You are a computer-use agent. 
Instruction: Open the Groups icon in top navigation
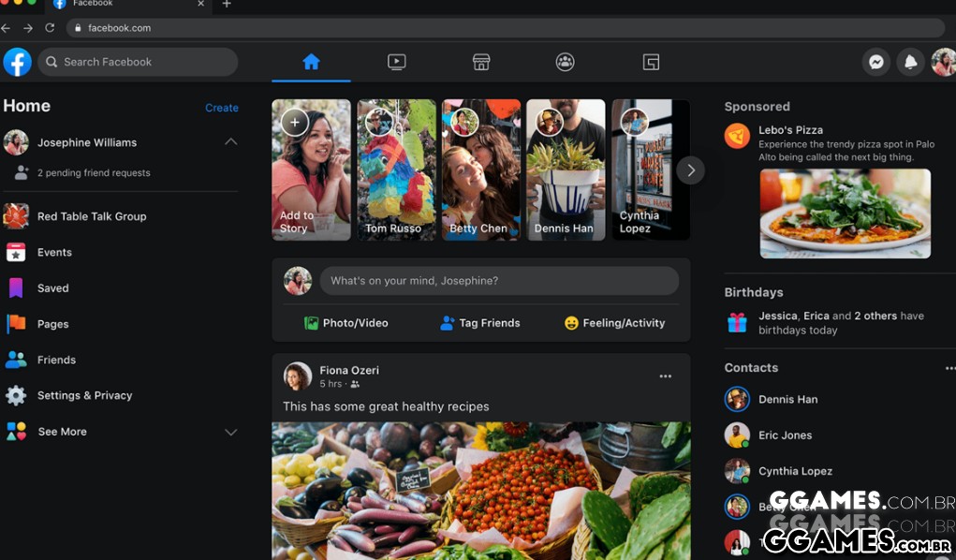tap(565, 62)
